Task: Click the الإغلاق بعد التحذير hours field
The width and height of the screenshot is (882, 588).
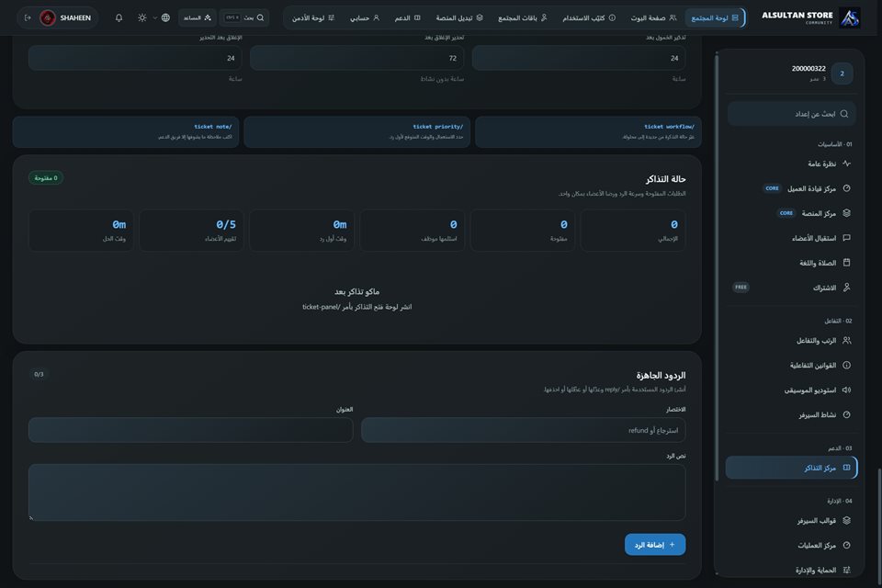Action: 135,59
